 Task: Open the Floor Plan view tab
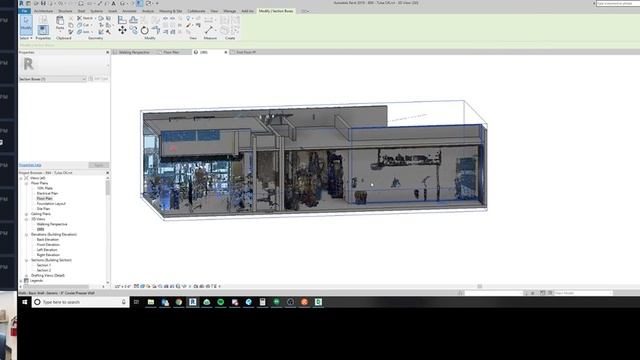[x=171, y=52]
